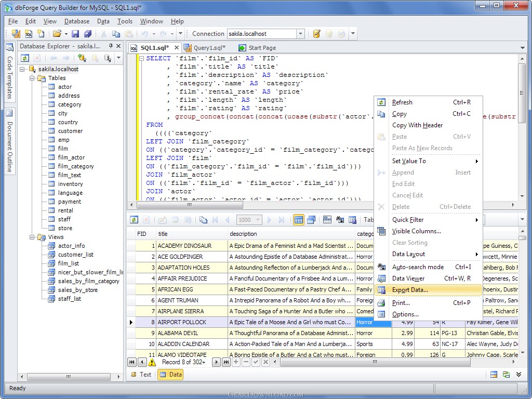The height and width of the screenshot is (399, 532).
Task: Click the copy data icon in grid toolbar
Action: [x=203, y=220]
